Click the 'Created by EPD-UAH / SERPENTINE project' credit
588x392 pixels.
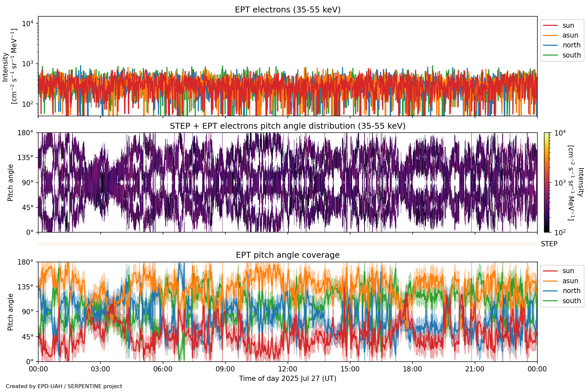point(64,386)
